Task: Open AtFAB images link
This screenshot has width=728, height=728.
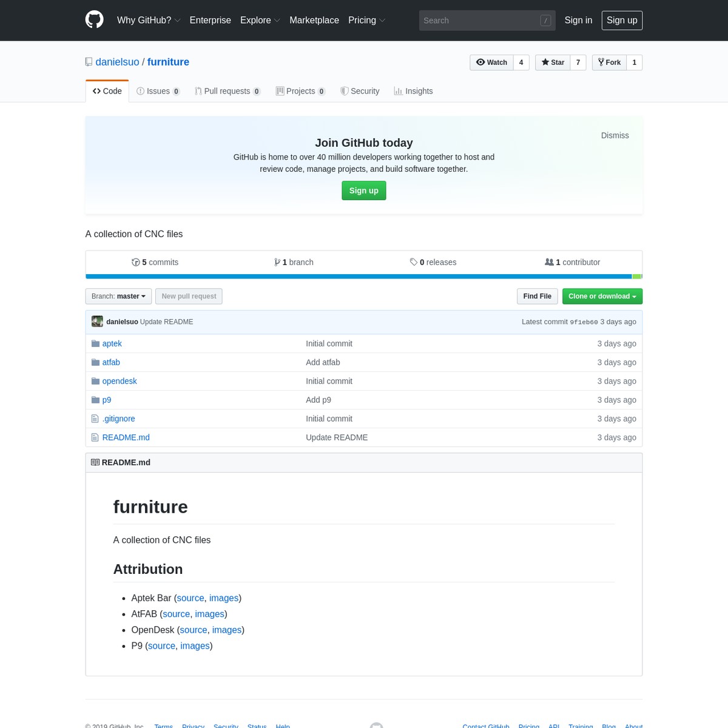Action: [x=210, y=614]
